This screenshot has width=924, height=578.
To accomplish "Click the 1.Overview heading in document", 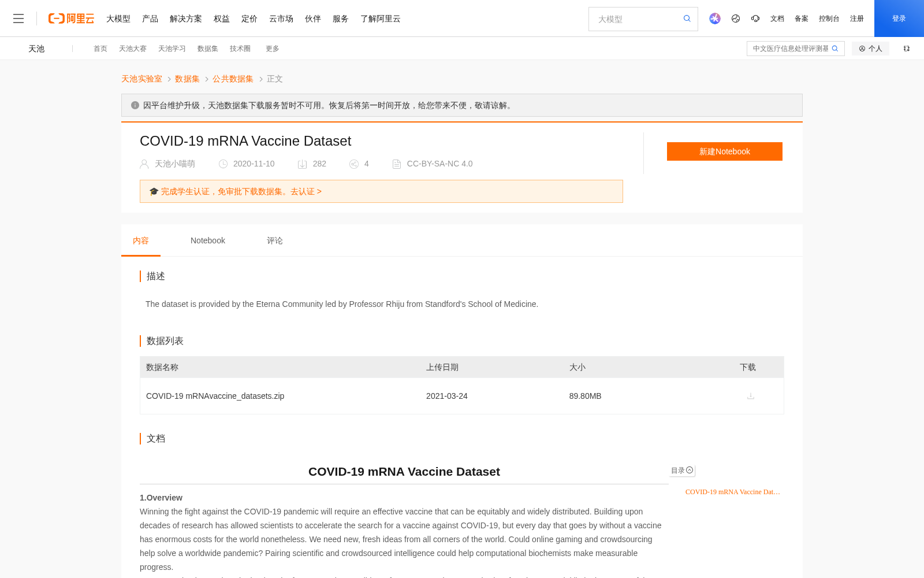I will (161, 498).
